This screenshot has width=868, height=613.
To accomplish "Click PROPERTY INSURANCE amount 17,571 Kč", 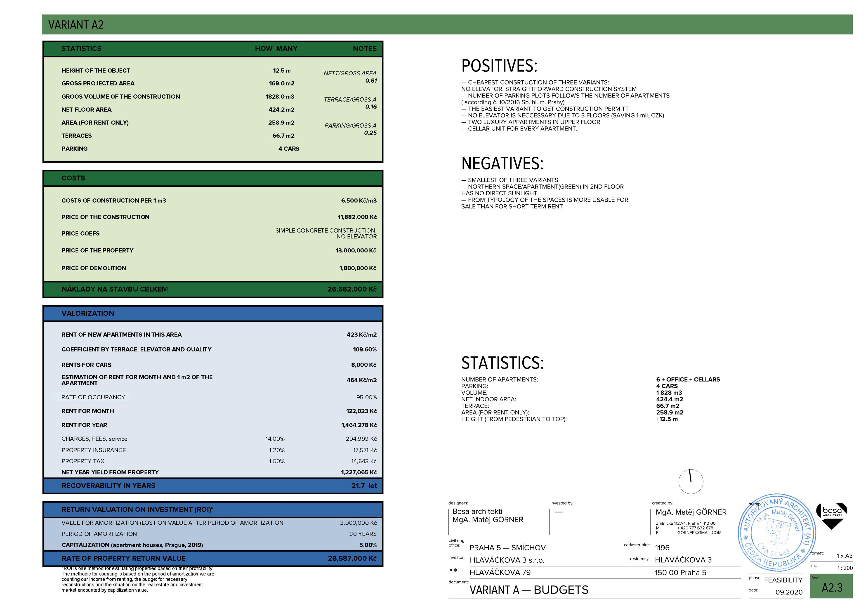I will click(x=365, y=450).
